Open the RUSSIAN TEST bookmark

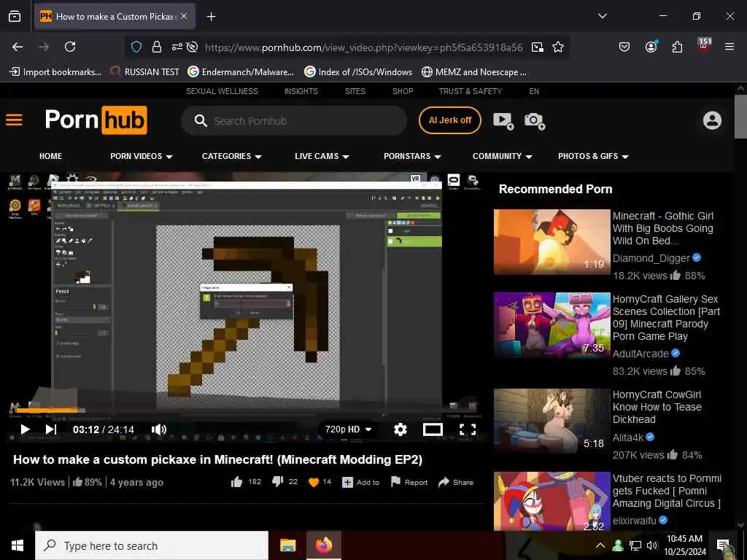pos(144,72)
